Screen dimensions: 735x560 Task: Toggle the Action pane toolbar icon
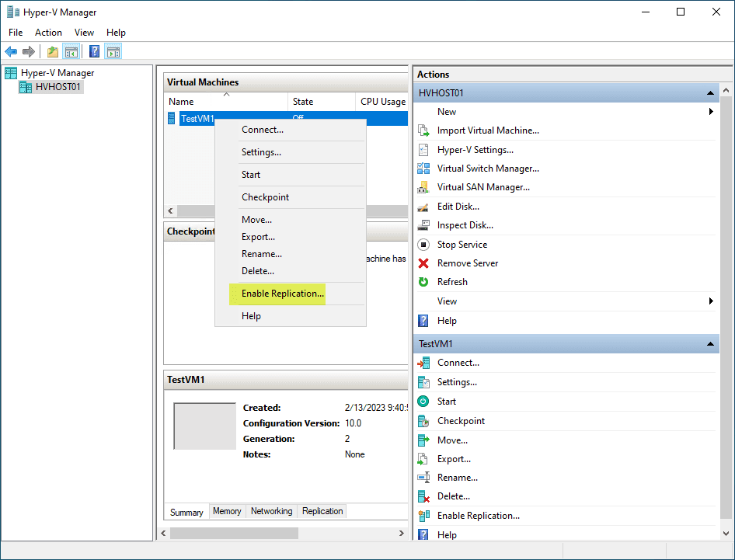113,51
